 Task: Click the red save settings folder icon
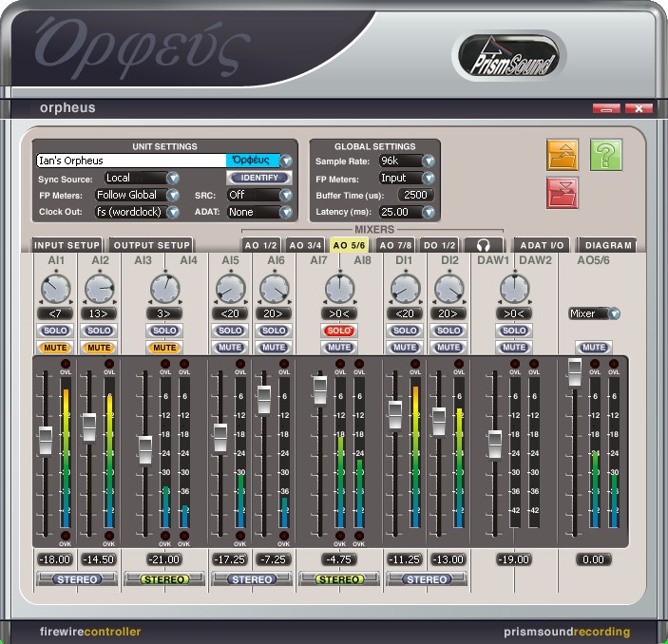pos(562,194)
